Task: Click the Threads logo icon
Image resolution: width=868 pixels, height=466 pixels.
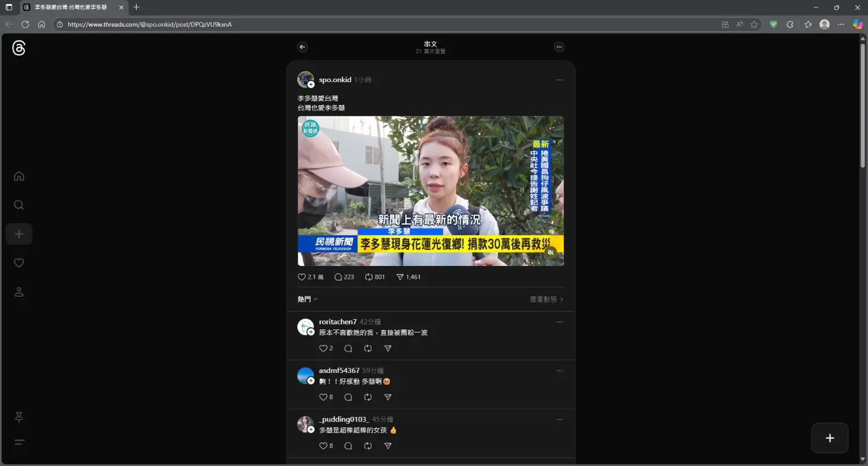Action: tap(19, 49)
